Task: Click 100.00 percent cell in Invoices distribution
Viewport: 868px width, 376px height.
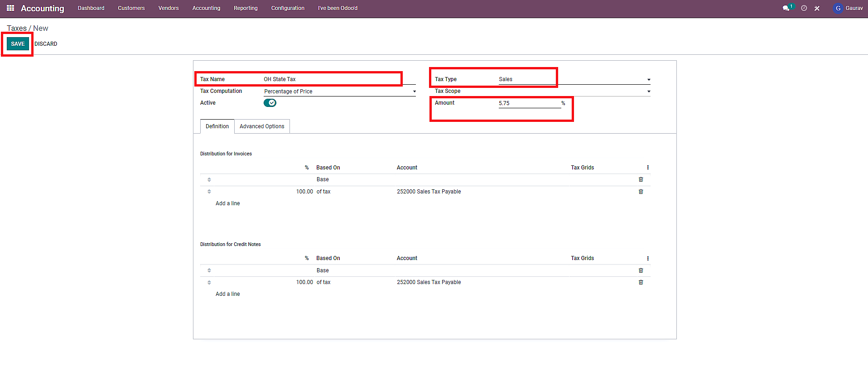Action: [x=304, y=192]
